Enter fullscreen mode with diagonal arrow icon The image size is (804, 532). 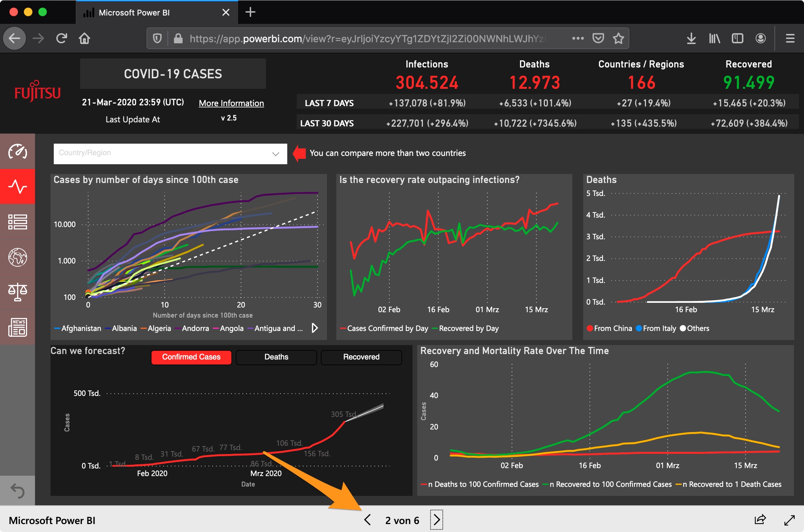click(790, 520)
